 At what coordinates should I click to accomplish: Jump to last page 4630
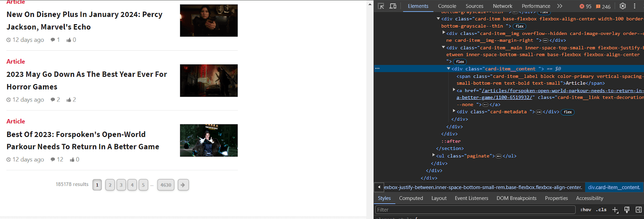166,185
